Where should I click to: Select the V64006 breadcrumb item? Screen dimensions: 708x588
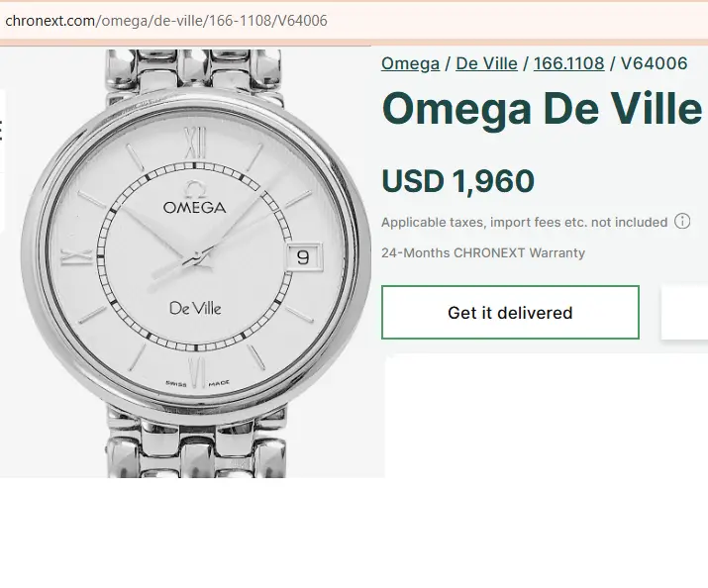pos(654,63)
